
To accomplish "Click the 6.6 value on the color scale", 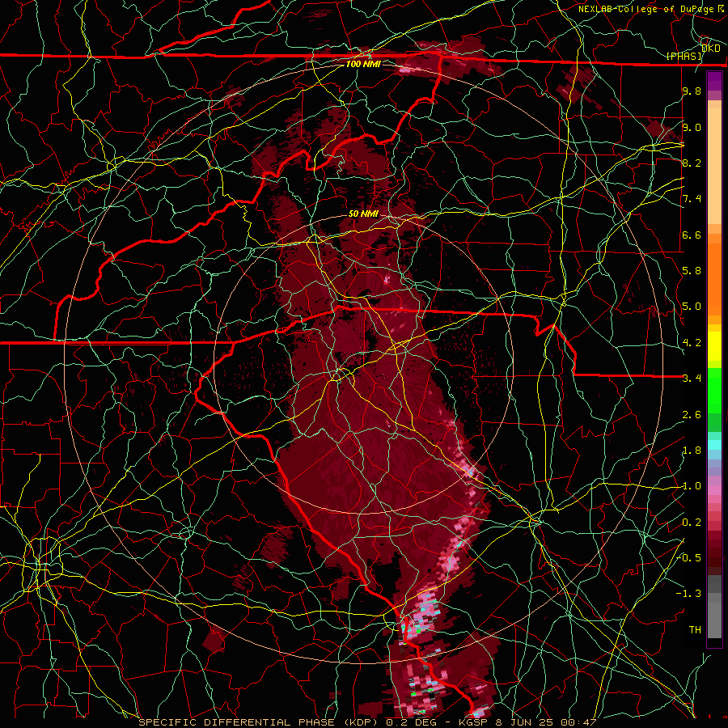I will [692, 235].
